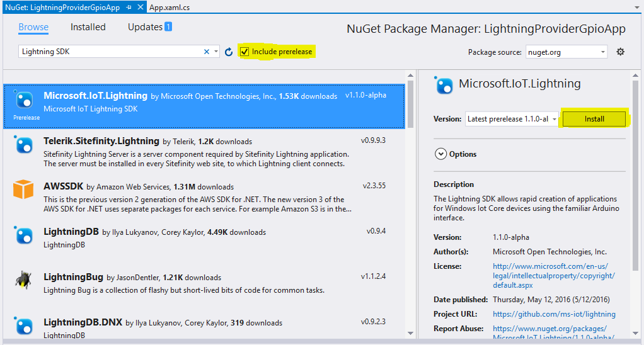The image size is (644, 345).
Task: Click Telerik.Sitefinity.Lightning package icon
Action: click(x=23, y=145)
